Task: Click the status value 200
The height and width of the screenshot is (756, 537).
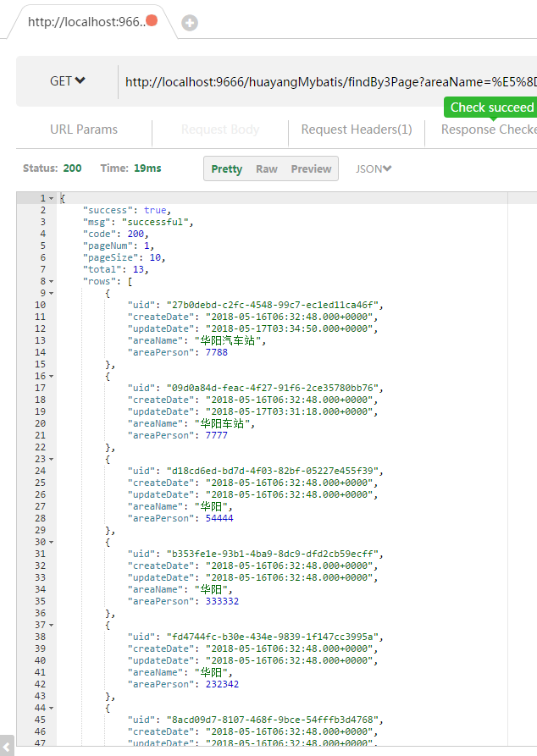Action: pos(72,168)
